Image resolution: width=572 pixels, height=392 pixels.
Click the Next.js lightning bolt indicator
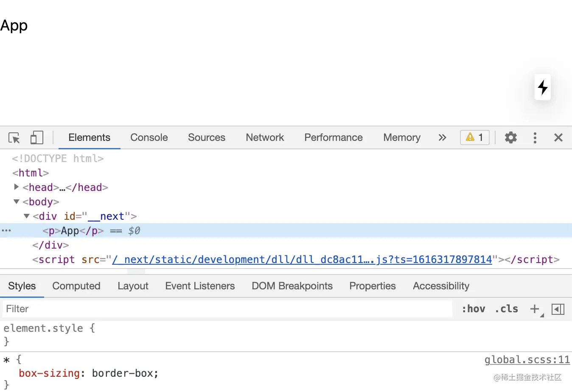point(543,87)
